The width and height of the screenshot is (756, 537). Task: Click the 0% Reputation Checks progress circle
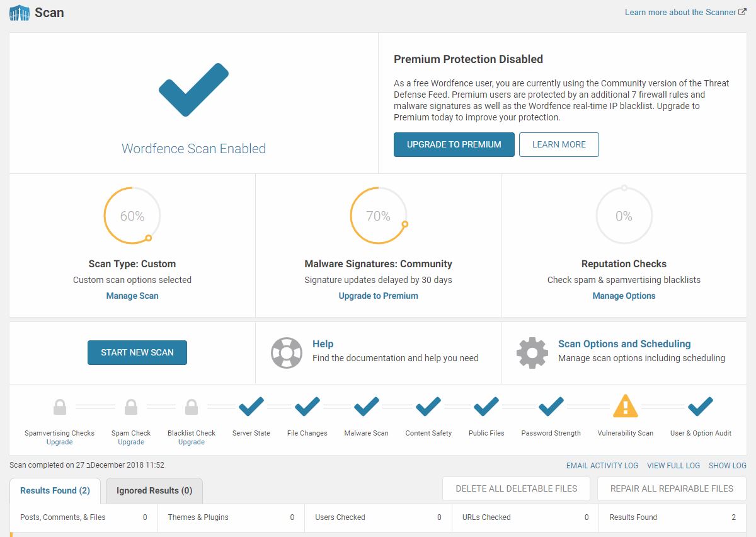[x=624, y=216]
